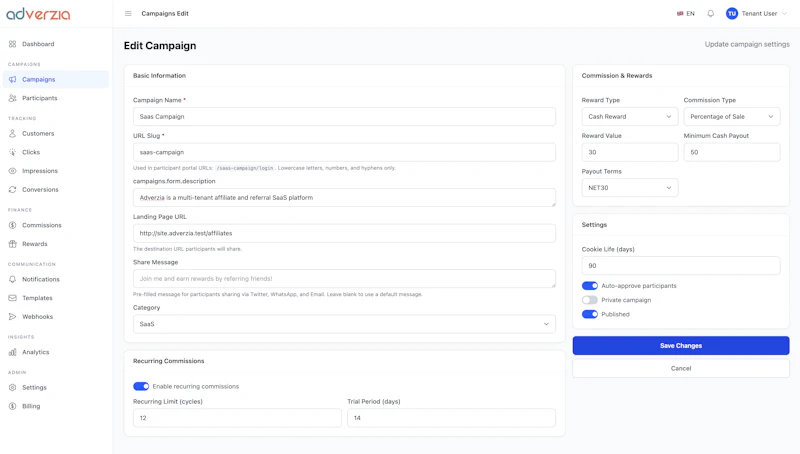800x454 pixels.
Task: Open the EN language selector
Action: pyautogui.click(x=686, y=14)
